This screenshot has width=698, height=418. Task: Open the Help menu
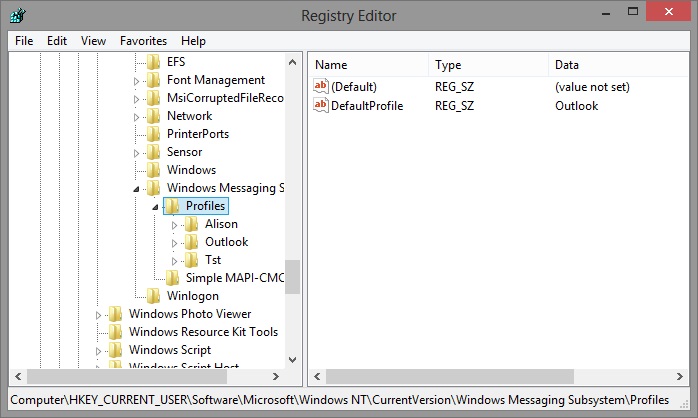click(193, 41)
